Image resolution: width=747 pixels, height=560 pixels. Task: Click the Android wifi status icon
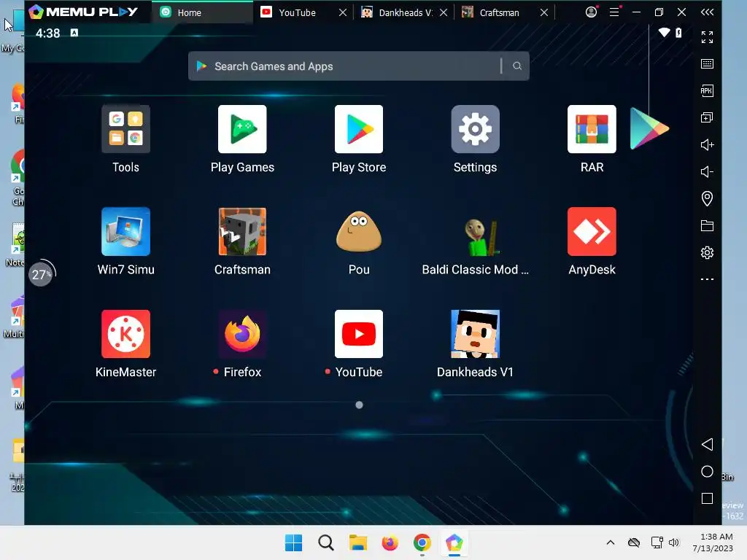pyautogui.click(x=664, y=32)
